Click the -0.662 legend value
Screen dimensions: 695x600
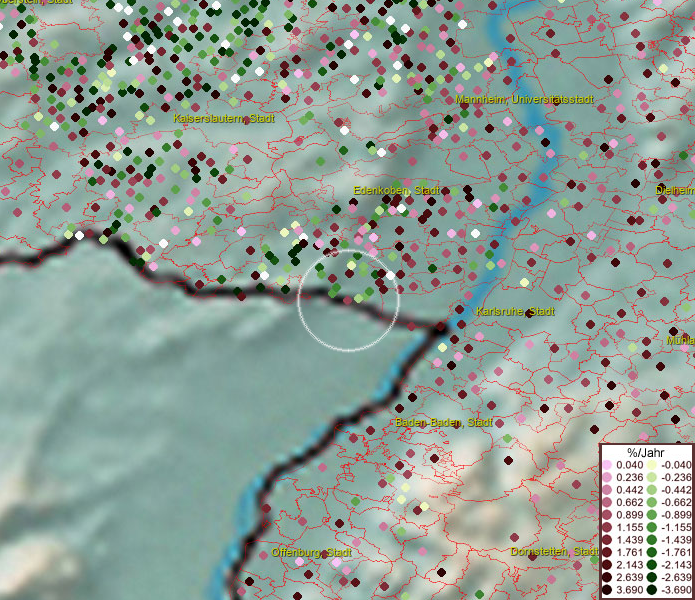tap(676, 503)
